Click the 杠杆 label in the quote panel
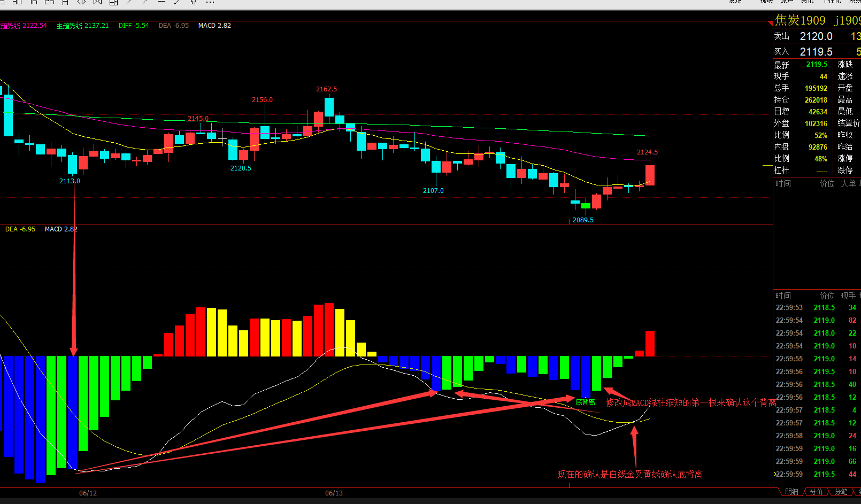The height and width of the screenshot is (504, 861). pos(781,170)
